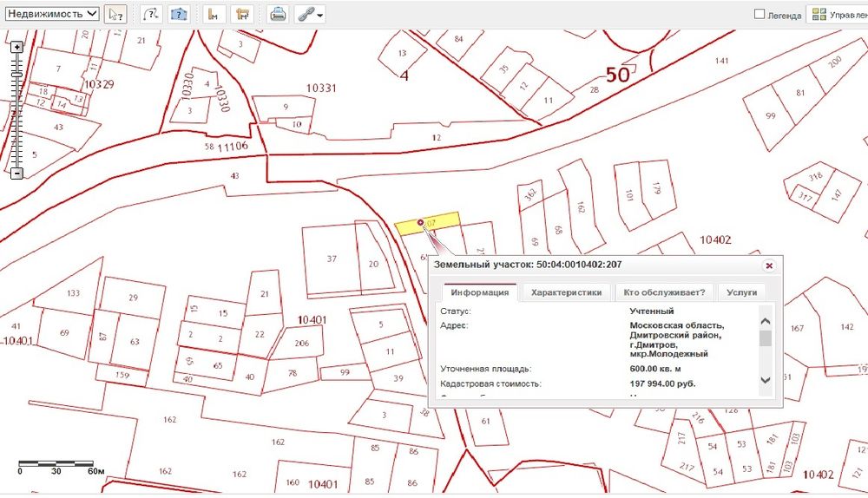
Task: Select the identify object cursor tool
Action: click(115, 15)
